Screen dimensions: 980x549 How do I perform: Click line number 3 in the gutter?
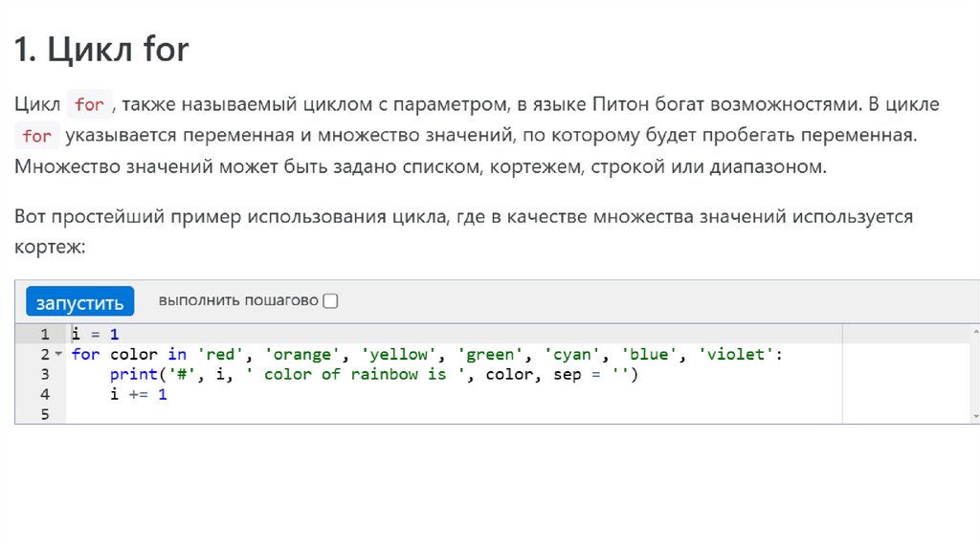click(x=44, y=375)
